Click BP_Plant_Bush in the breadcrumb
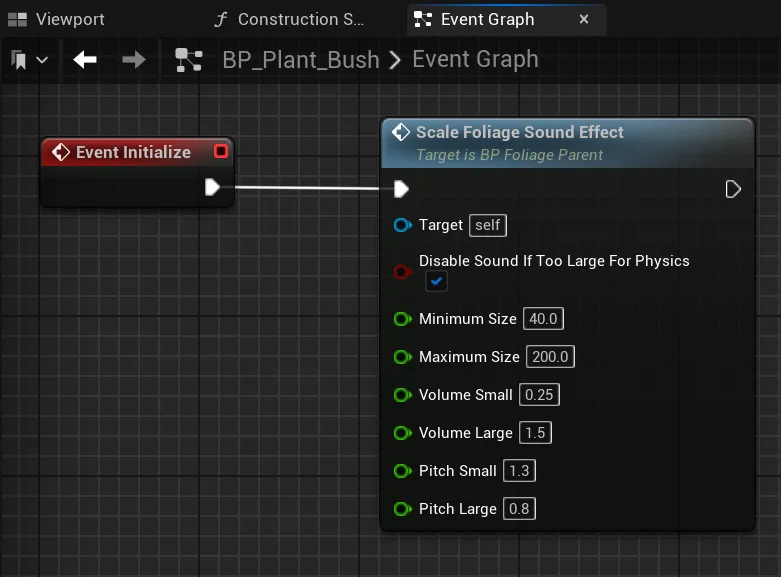Screen dimensions: 781x577 300,60
